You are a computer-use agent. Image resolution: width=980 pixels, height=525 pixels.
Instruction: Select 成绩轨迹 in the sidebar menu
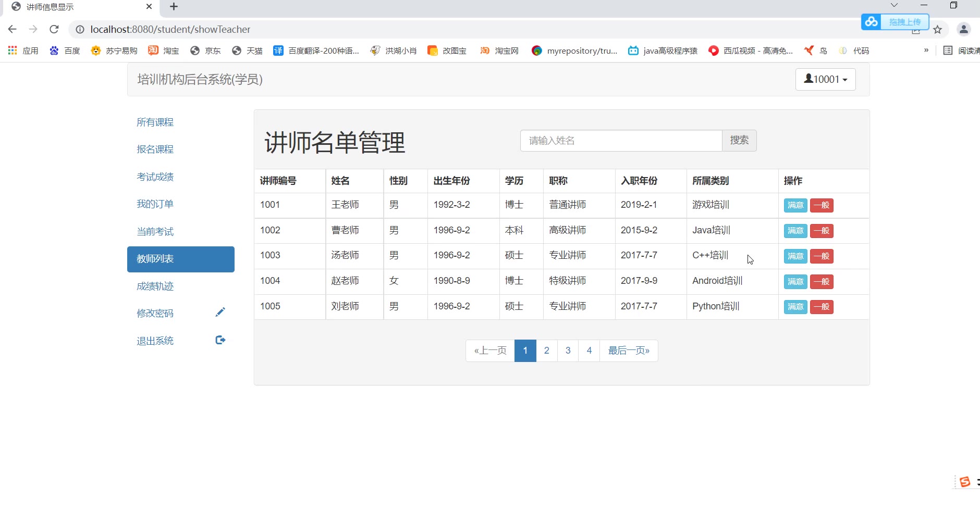(x=155, y=286)
